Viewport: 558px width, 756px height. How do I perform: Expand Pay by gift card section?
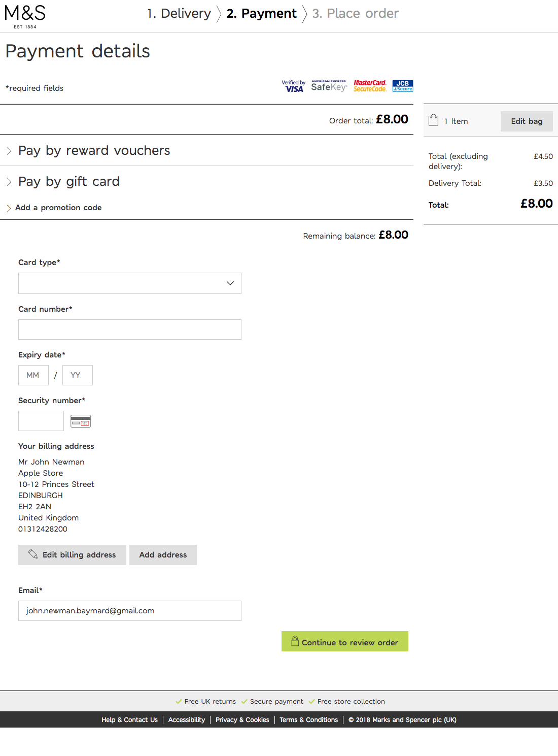tap(68, 182)
